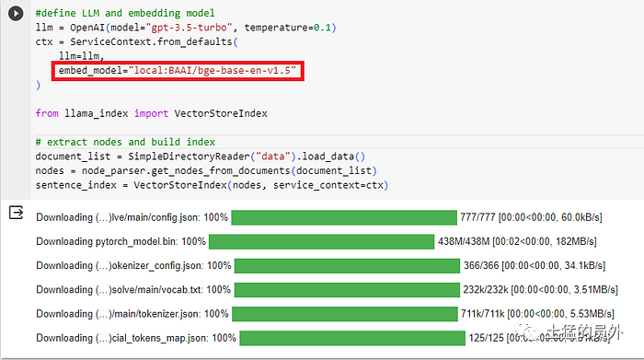Click the vocab.txt download progress bar
The width and height of the screenshot is (644, 360).
347,290
